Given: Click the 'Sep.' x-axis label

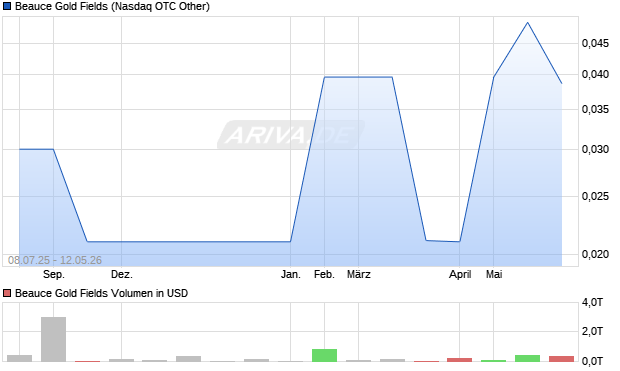Looking at the screenshot, I should tap(54, 274).
